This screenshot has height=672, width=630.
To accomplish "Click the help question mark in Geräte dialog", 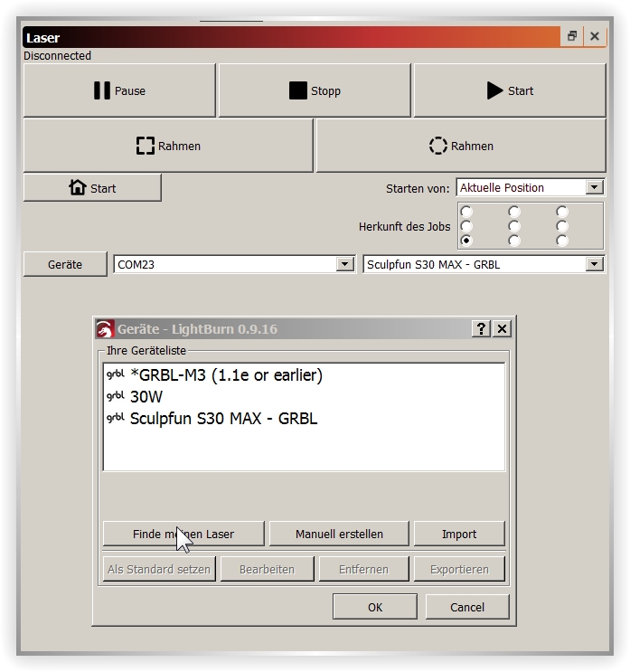I will coord(482,328).
